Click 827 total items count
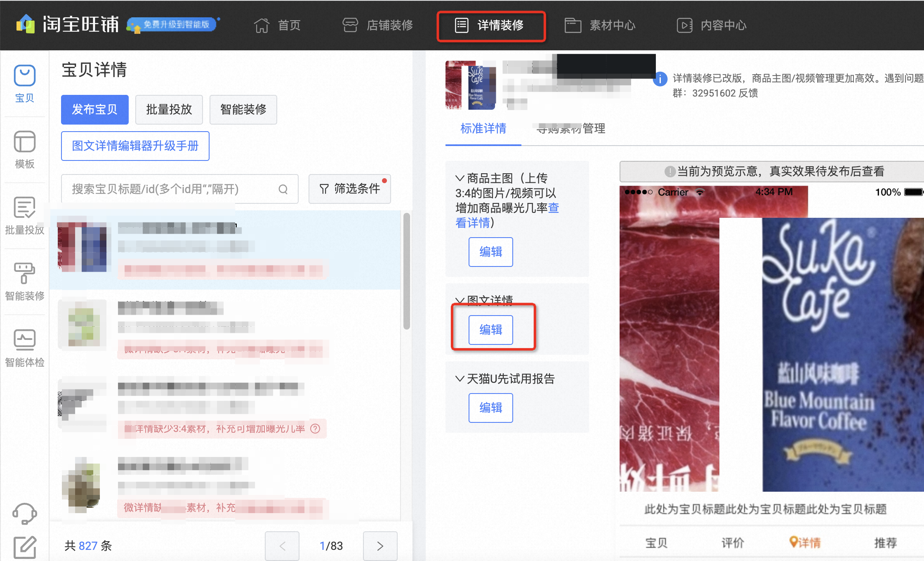 (88, 546)
